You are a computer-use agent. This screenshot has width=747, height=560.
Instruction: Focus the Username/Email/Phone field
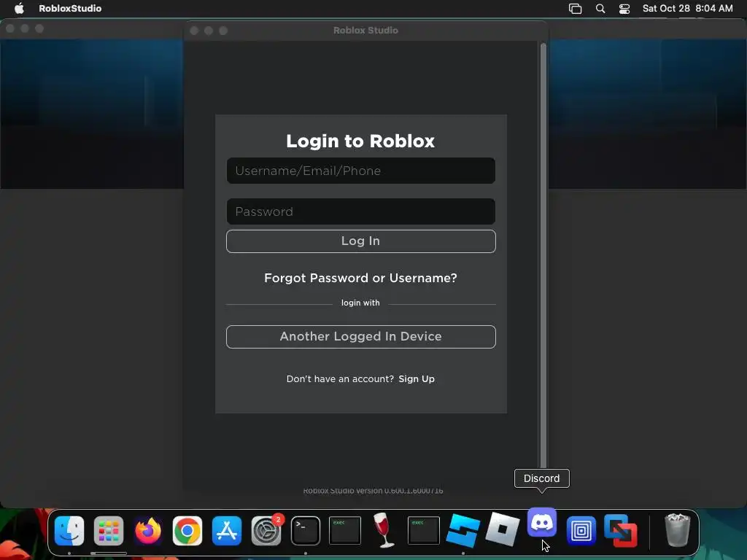[360, 171]
